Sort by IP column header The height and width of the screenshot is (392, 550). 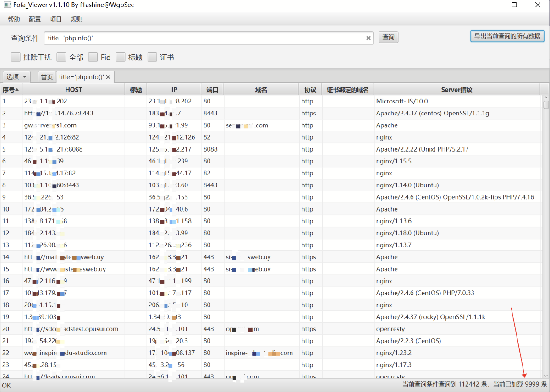point(174,90)
